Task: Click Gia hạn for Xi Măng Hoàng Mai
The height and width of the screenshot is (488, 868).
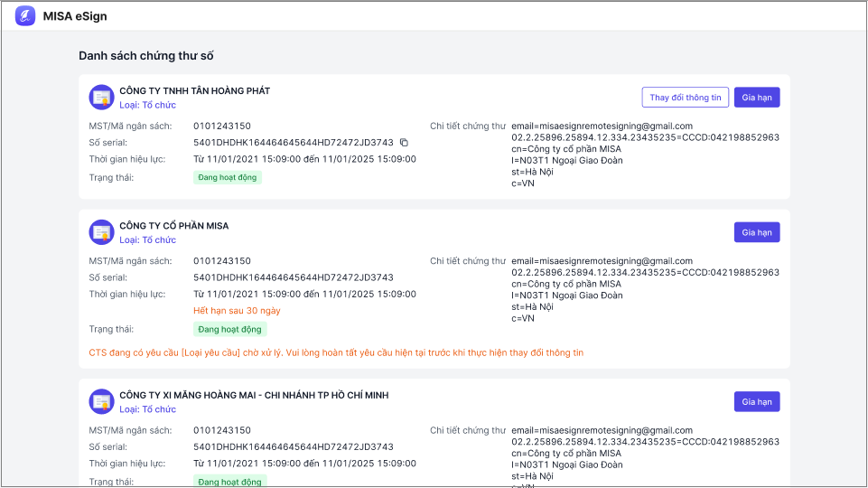Action: pos(757,402)
